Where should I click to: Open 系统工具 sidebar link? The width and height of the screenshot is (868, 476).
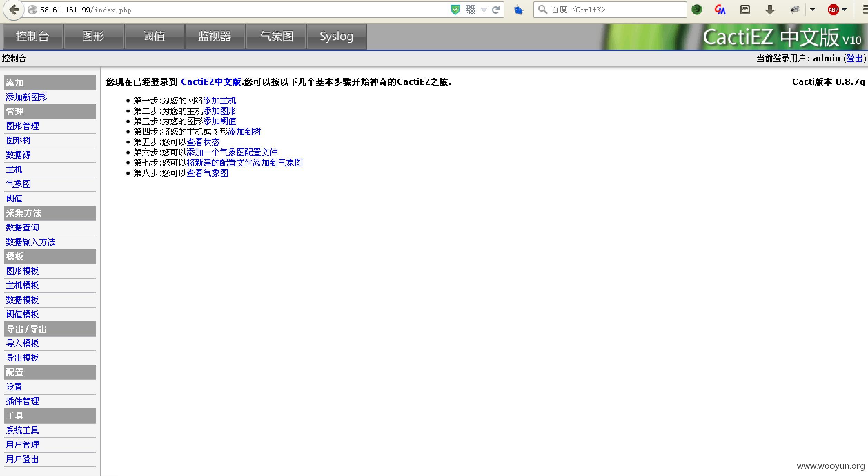(x=22, y=430)
